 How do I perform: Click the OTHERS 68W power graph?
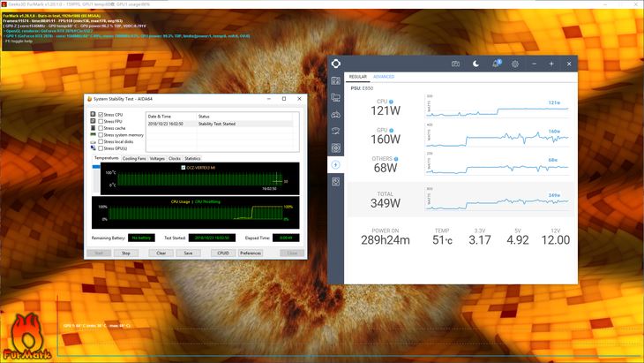498,164
